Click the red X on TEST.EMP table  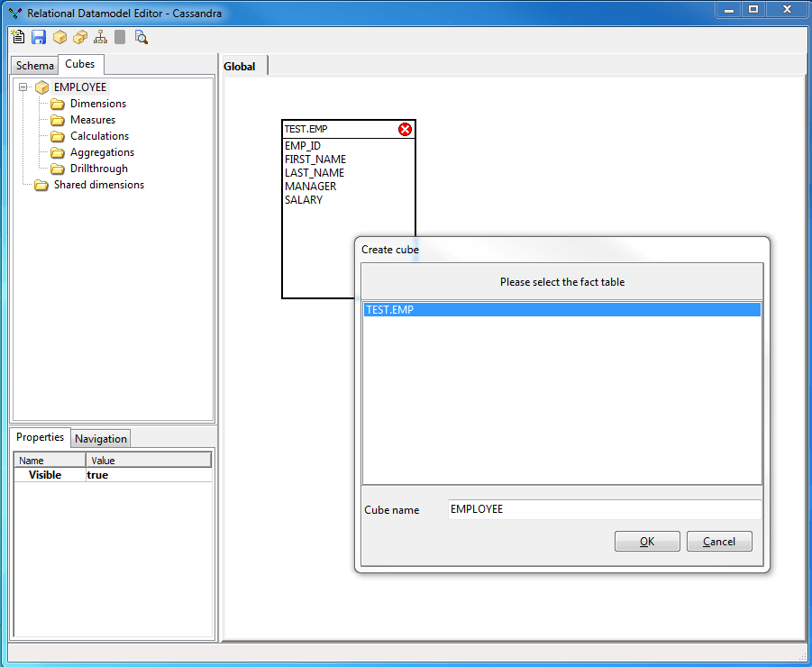(x=405, y=130)
